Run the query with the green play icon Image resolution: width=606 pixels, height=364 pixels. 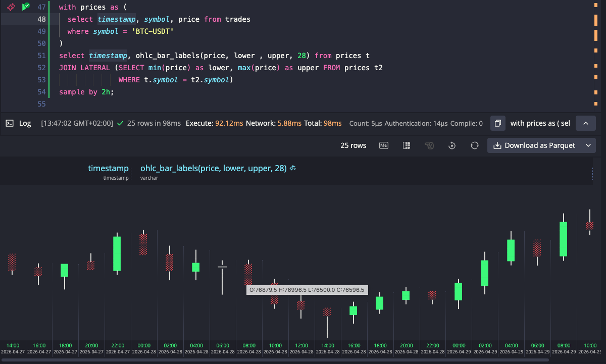(25, 7)
